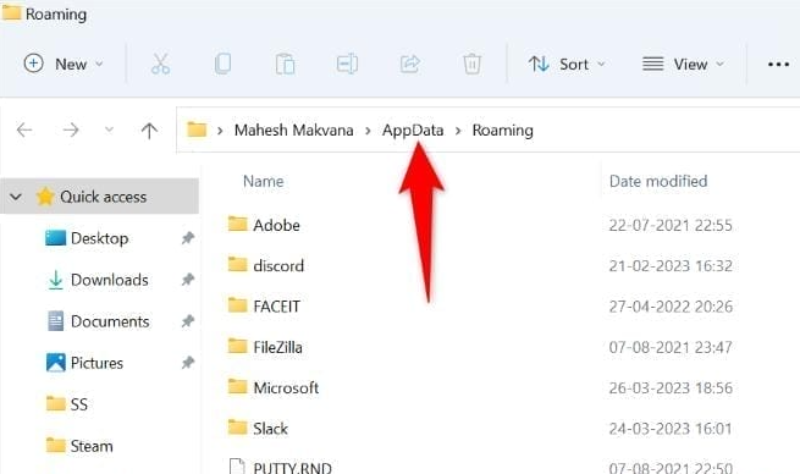The height and width of the screenshot is (474, 800).
Task: Click the Roaming window title folder icon
Action: (x=11, y=12)
